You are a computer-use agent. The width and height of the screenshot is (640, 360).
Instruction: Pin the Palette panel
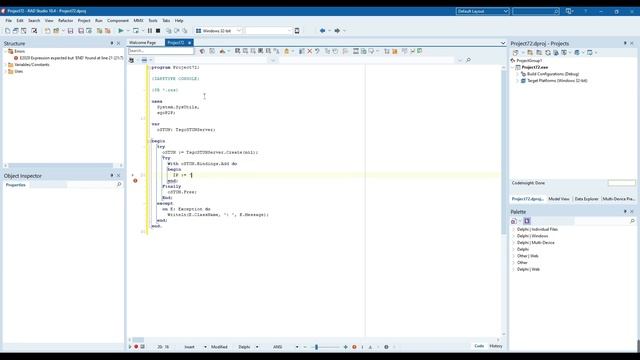coord(625,211)
